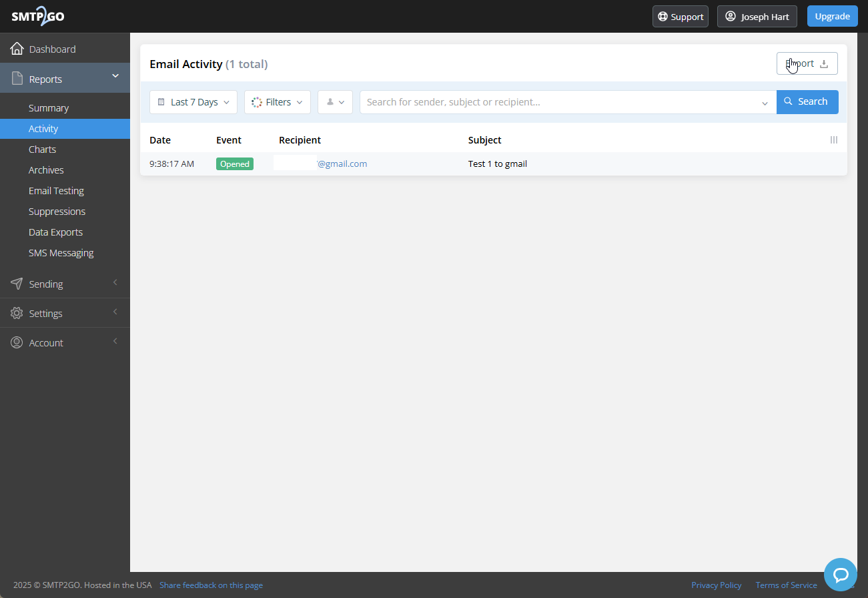Open the Charts report
Image resolution: width=868 pixels, height=598 pixels.
pyautogui.click(x=42, y=149)
